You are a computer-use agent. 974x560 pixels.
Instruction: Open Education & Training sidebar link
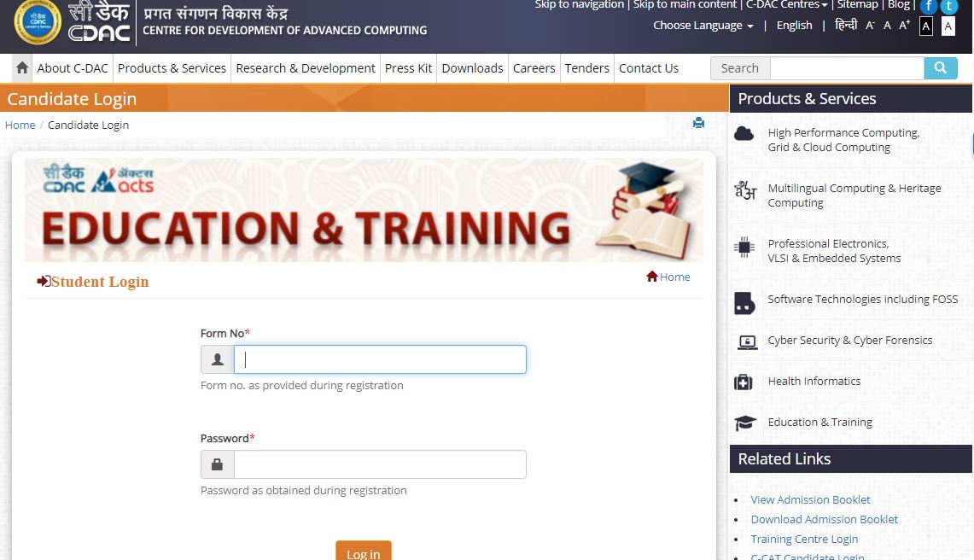click(x=820, y=422)
